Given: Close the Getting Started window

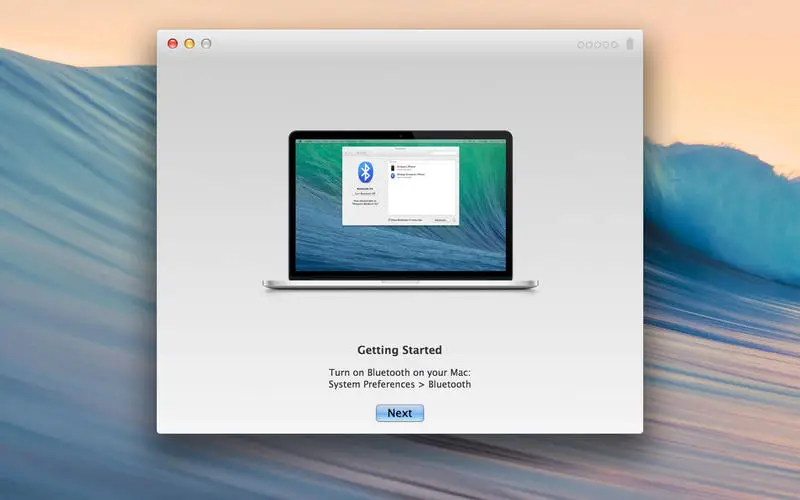Looking at the screenshot, I should coord(173,44).
